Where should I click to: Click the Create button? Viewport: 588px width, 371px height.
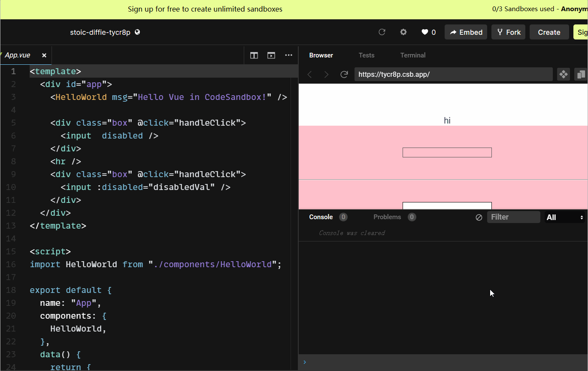tap(549, 32)
